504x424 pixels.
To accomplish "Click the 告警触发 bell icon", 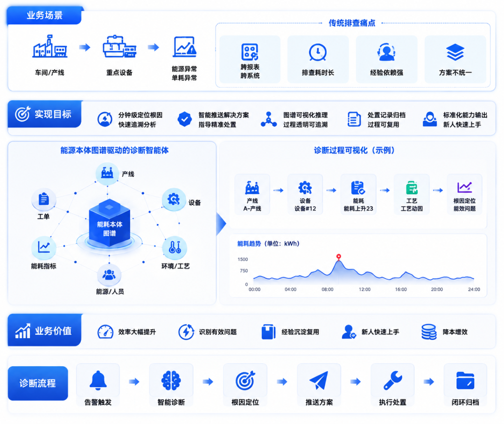I will [x=98, y=380].
